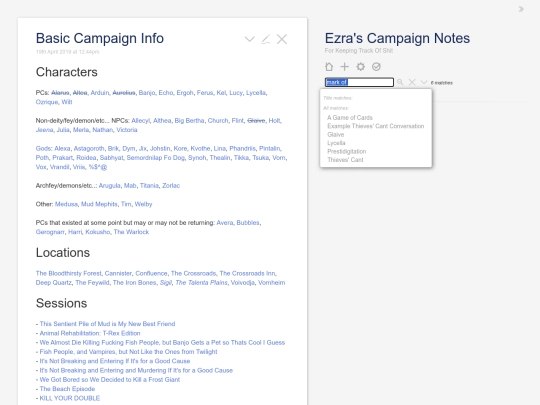This screenshot has width=540, height=405.
Task: Open the Echo character link
Action: click(166, 93)
